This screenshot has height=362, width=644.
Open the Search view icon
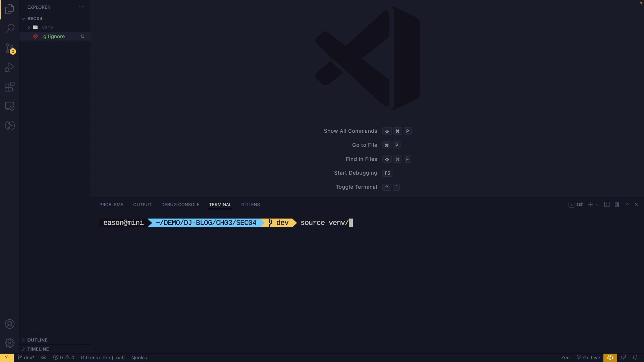[x=10, y=29]
